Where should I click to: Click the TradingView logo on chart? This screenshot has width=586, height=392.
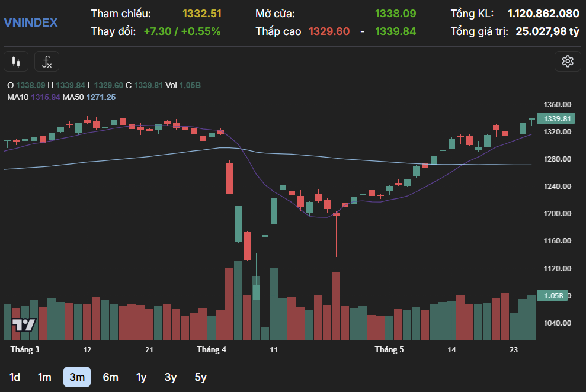pos(24,325)
